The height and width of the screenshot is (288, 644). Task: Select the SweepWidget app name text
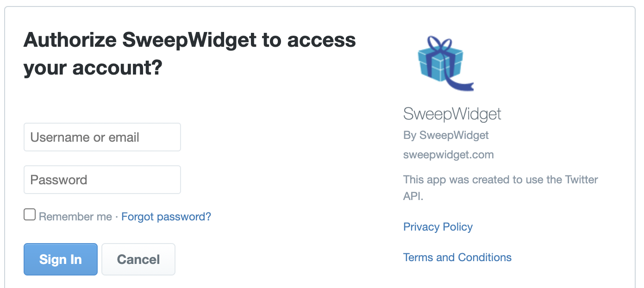point(452,113)
